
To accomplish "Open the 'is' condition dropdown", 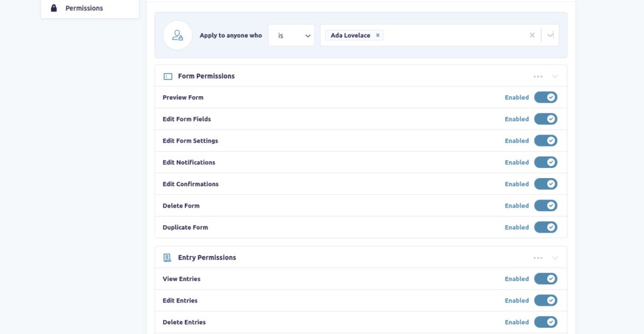I will [x=291, y=35].
